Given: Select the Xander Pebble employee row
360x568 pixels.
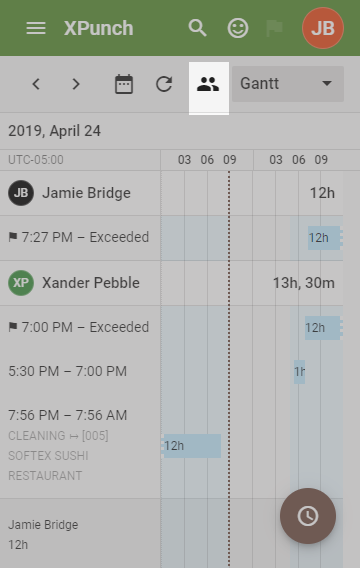Looking at the screenshot, I should point(80,283).
